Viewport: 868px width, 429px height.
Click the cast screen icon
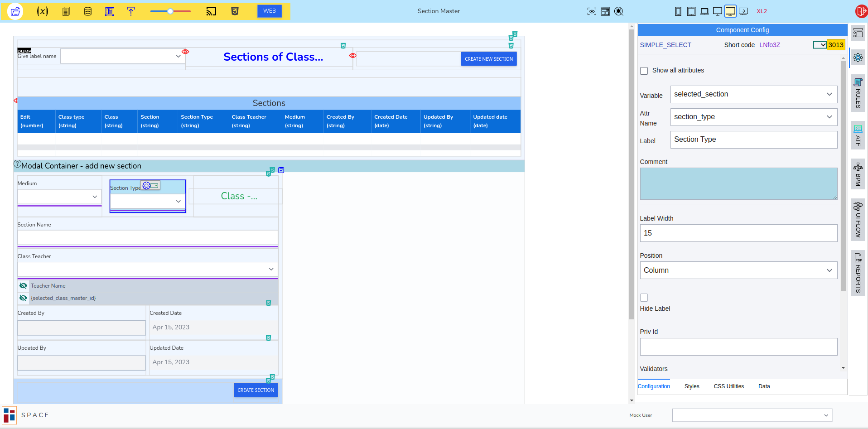(x=211, y=11)
